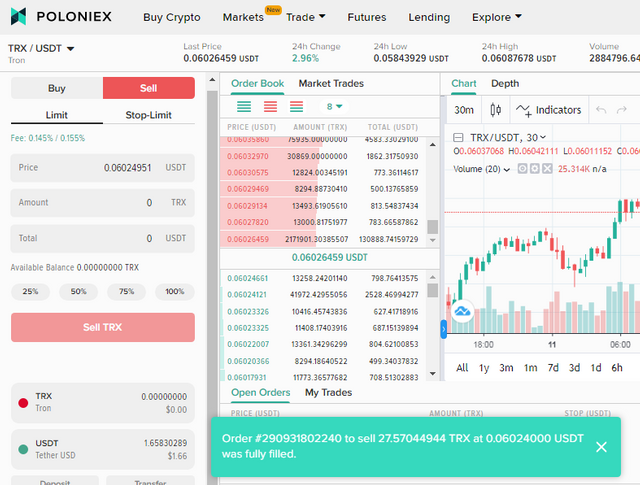
Task: Switch to Limit order tab
Action: [x=57, y=115]
